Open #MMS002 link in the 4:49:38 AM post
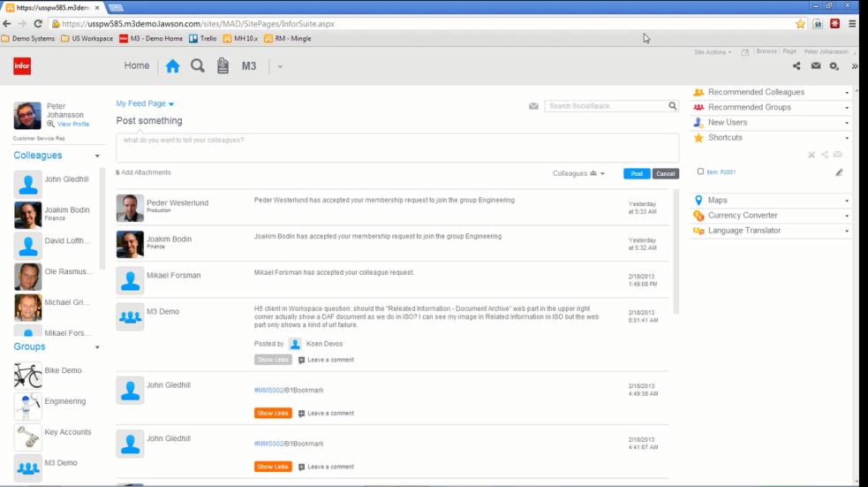This screenshot has width=868, height=487. click(268, 391)
